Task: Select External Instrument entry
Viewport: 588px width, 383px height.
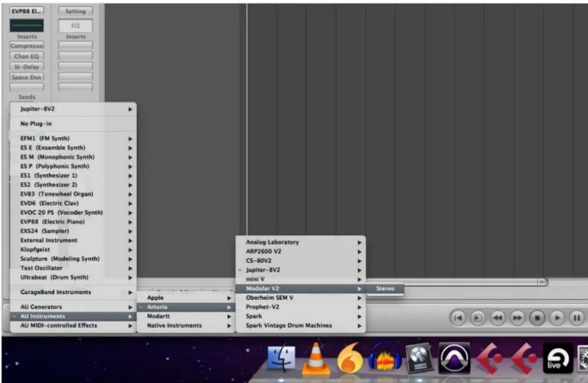Action: point(73,240)
